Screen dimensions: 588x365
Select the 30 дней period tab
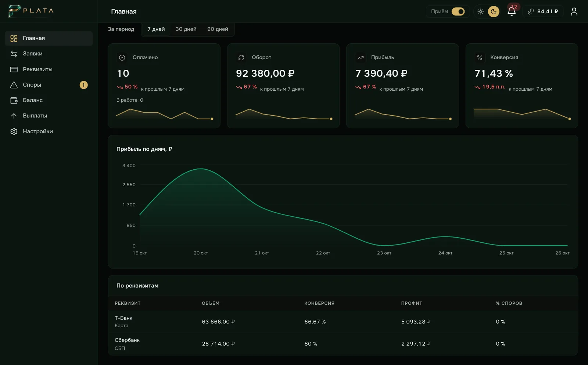click(x=186, y=29)
